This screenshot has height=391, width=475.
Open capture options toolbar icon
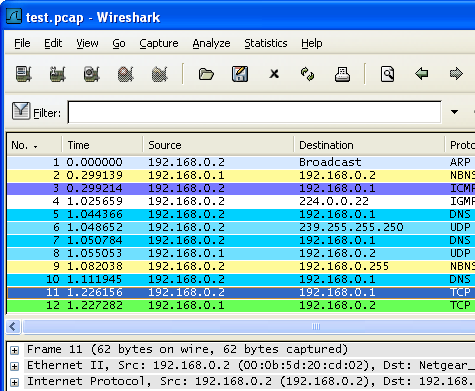(58, 74)
